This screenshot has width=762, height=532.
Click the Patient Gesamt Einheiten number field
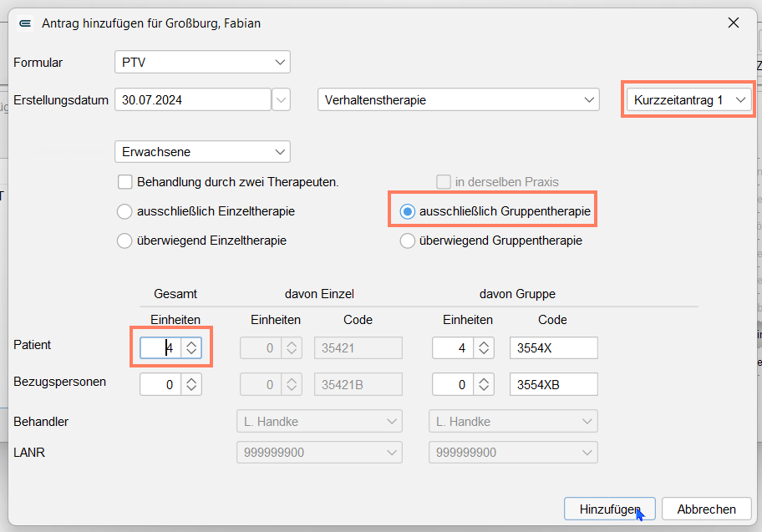coord(160,348)
